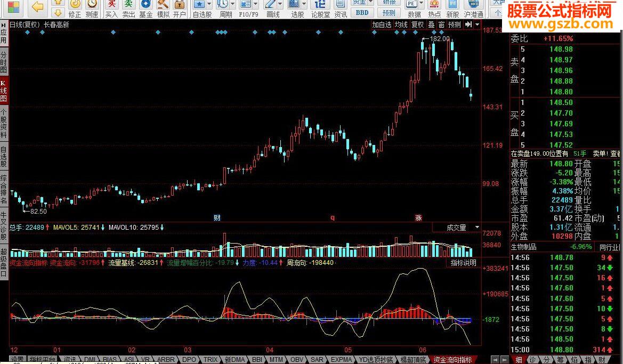Image resolution: width=623 pixels, height=364 pixels.
Task: Open the 新股 IPO icon
Action: (452, 4)
